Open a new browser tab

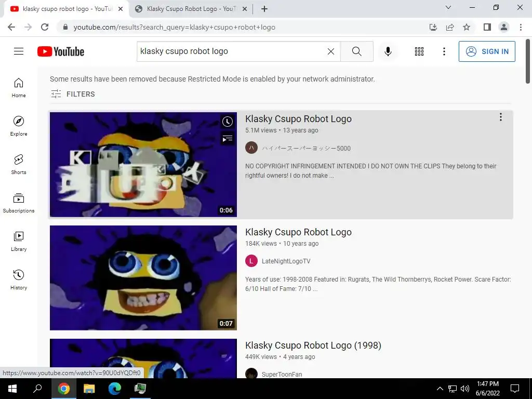[264, 9]
